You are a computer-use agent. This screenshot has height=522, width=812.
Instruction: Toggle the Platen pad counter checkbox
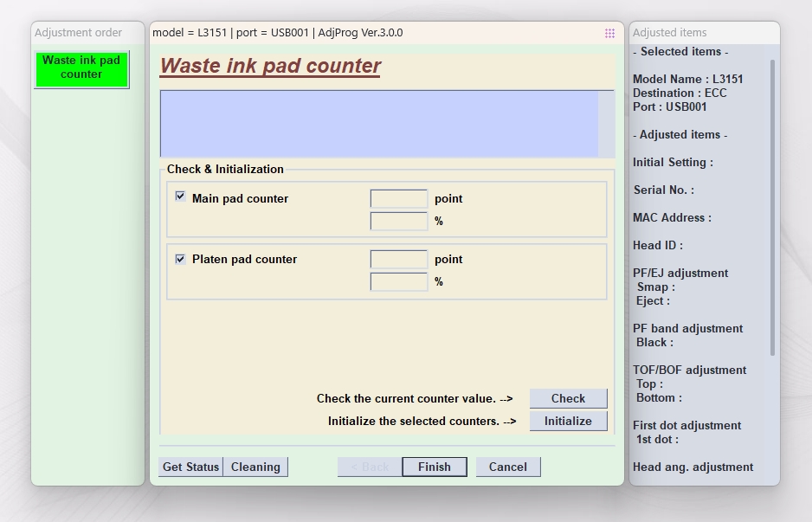click(180, 259)
